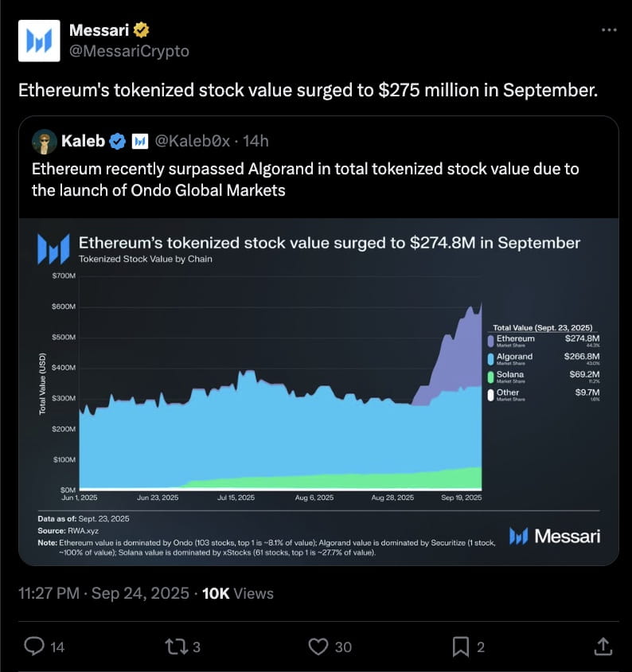Viewport: 632px width, 672px height.
Task: Click the reply comment icon
Action: (x=34, y=647)
